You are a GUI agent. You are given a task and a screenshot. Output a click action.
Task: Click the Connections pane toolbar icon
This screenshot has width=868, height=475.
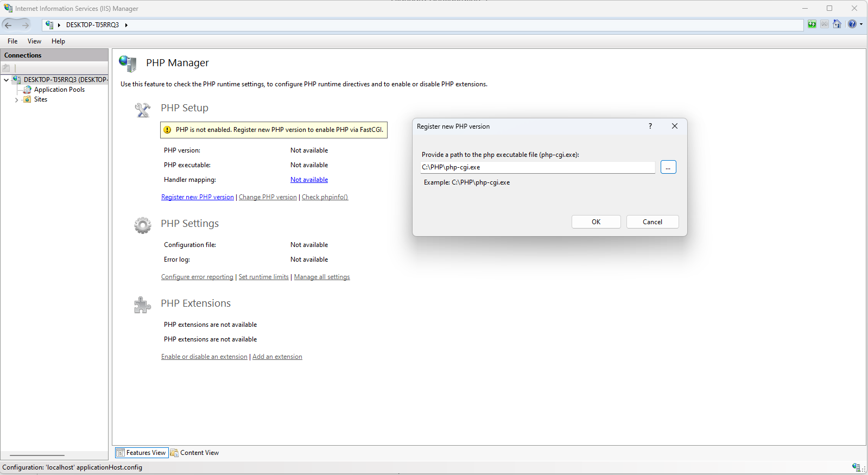point(7,68)
